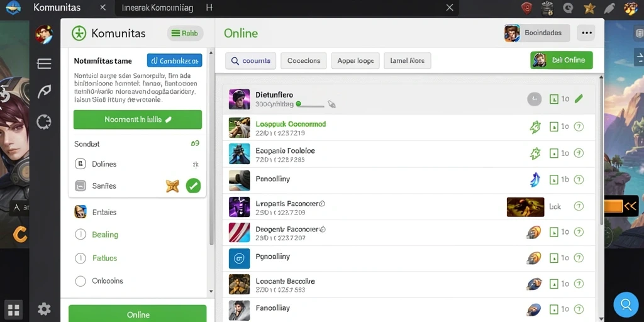Click the gold star icon in top bar
Viewport: 644px width, 322px height.
(x=590, y=8)
